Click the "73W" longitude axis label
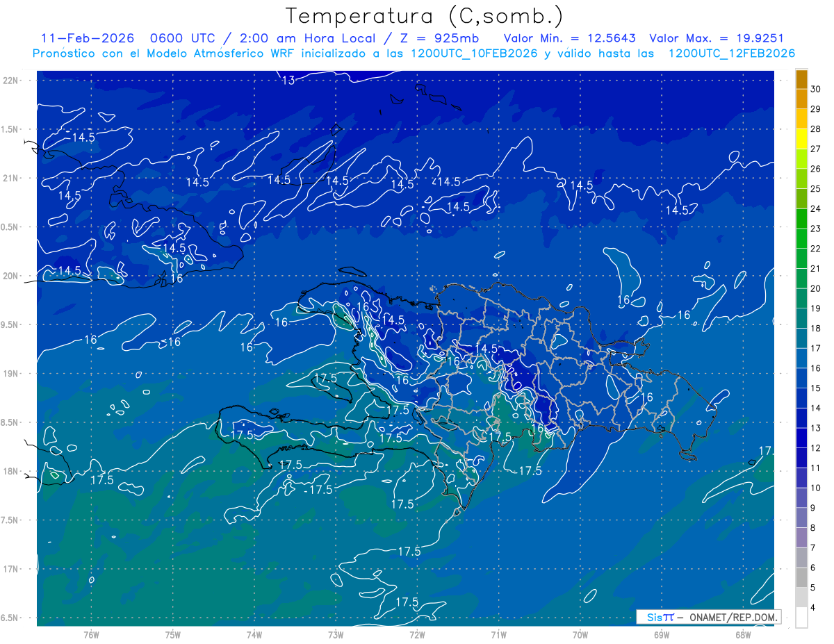The width and height of the screenshot is (834, 644). pyautogui.click(x=336, y=634)
